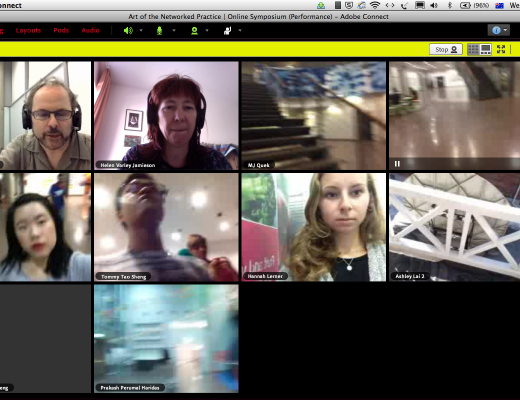Screen dimensions: 520x400
Task: Expand the webcam options dropdown arrow
Action: [x=207, y=30]
